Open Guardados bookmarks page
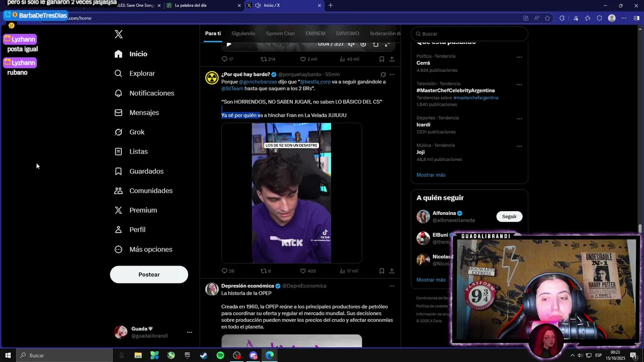Image resolution: width=644 pixels, height=362 pixels. [x=139, y=171]
